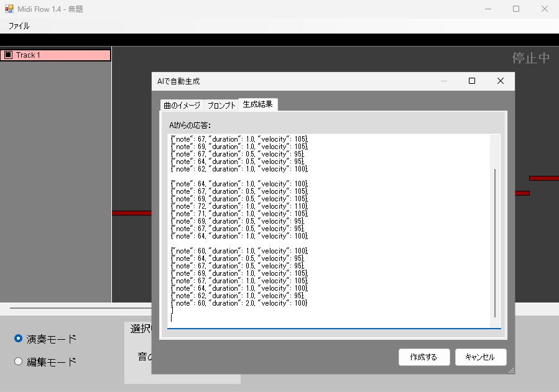
Task: Select the 生成結果 tab
Action: pos(257,104)
